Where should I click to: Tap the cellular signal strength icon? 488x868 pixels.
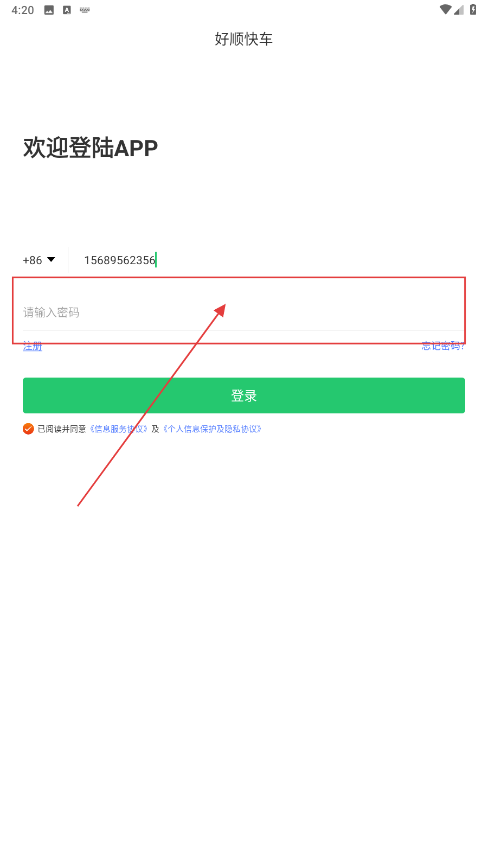click(459, 9)
